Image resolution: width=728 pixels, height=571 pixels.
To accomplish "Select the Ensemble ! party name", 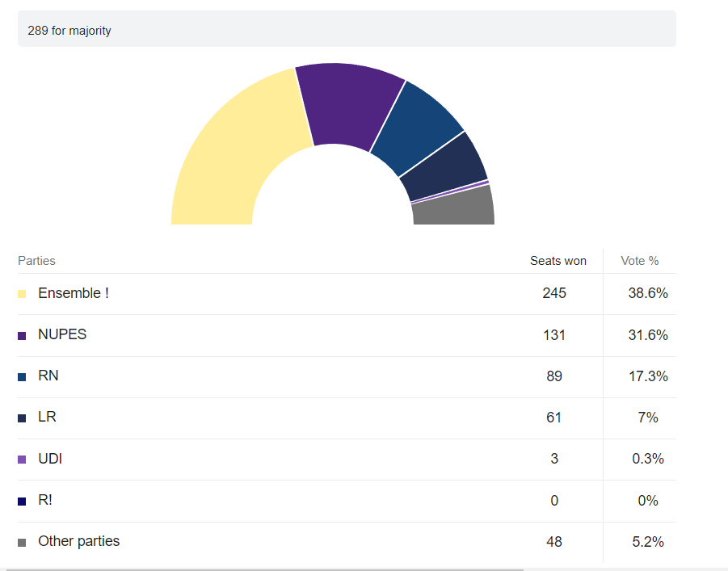I will tap(74, 293).
